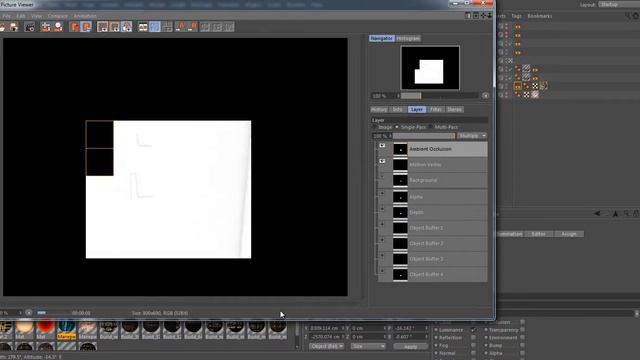Select the Alpha layer row
640x360 pixels.
(432, 197)
